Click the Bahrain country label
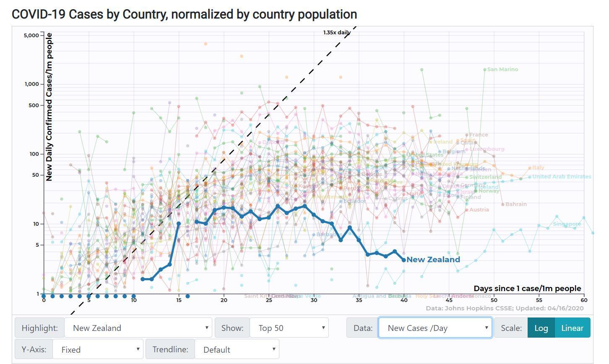 point(516,204)
